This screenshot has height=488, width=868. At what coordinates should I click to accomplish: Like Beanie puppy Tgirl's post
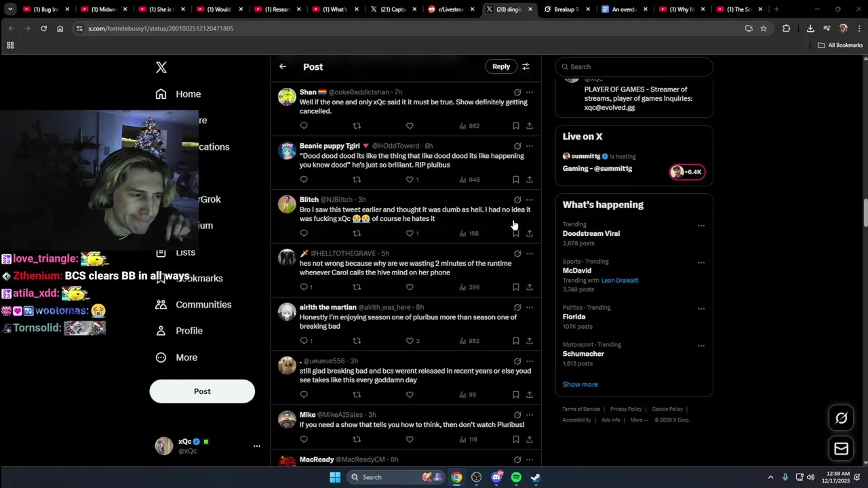(410, 180)
